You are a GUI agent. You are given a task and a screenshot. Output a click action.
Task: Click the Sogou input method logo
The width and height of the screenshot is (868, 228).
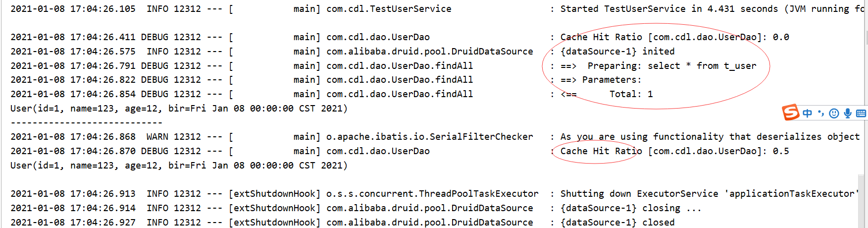790,113
